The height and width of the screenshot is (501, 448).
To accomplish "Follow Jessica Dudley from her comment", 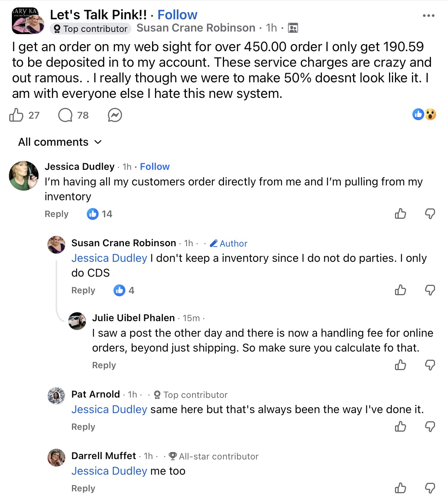I will coord(155,167).
